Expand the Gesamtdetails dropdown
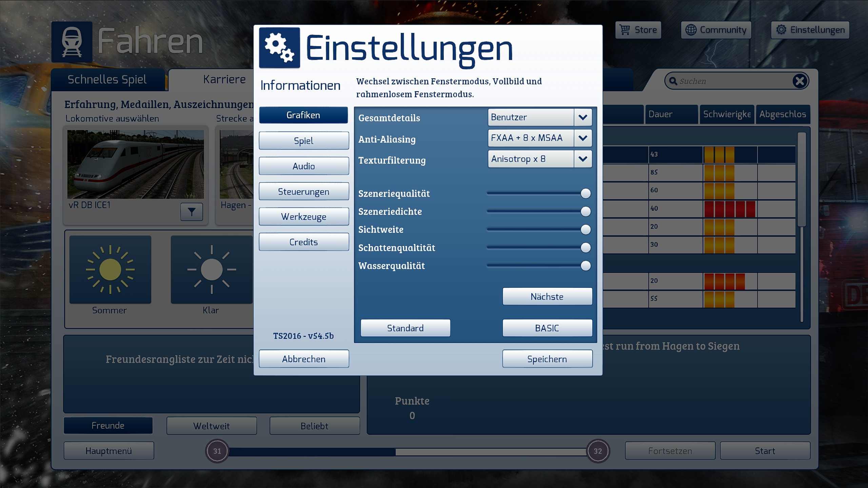Screen dimensions: 868x488 tap(583, 117)
